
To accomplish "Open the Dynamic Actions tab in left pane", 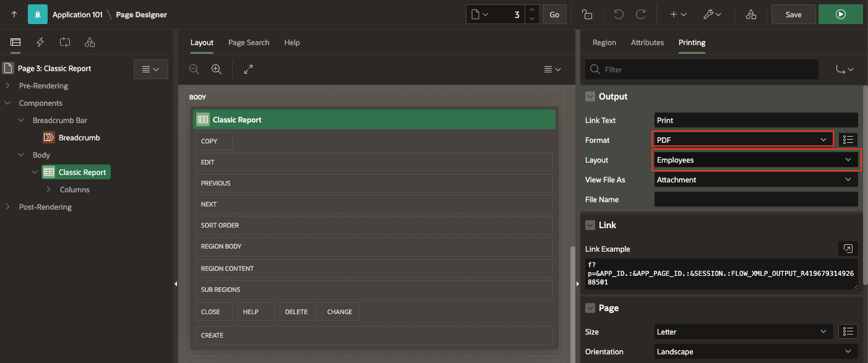I will 40,43.
